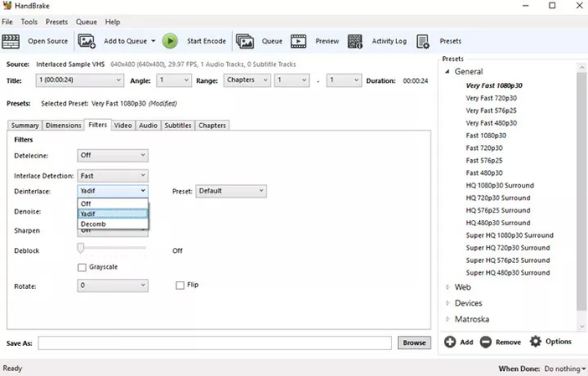Select the Super HQ 720p30 Surround preset
The width and height of the screenshot is (588, 376).
click(508, 248)
